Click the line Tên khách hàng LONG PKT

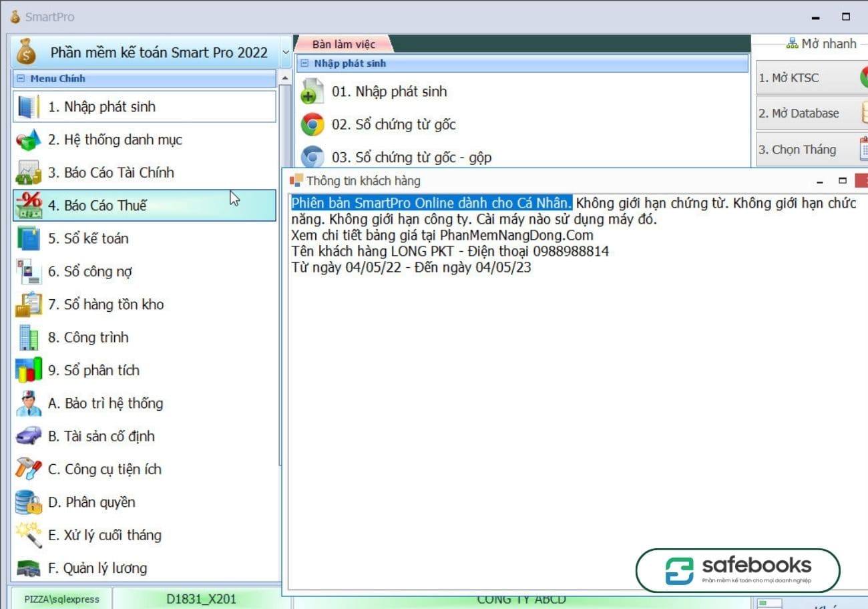(450, 251)
